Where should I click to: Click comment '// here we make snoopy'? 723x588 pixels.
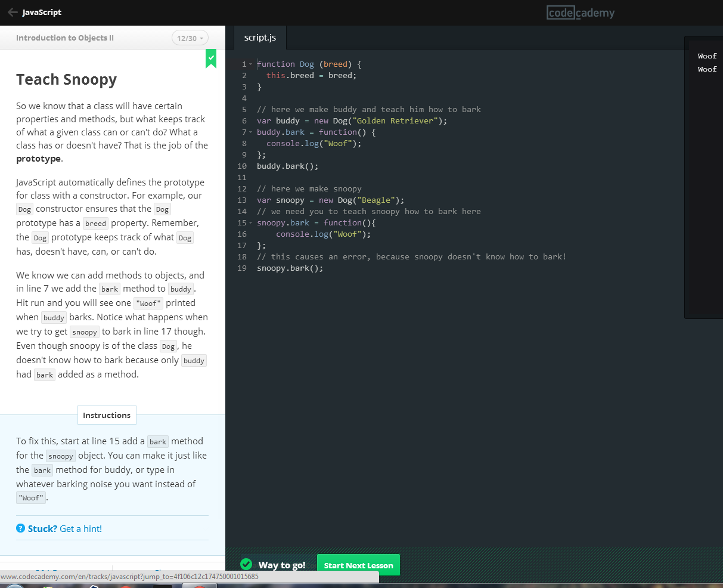[309, 188]
